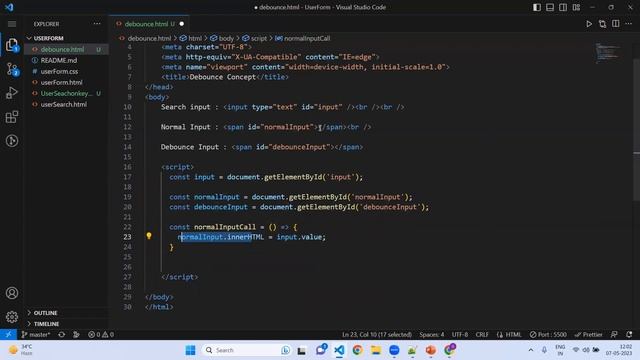Image resolution: width=640 pixels, height=360 pixels.
Task: Open debounce.html in the Explorer tree
Action: pos(62,49)
